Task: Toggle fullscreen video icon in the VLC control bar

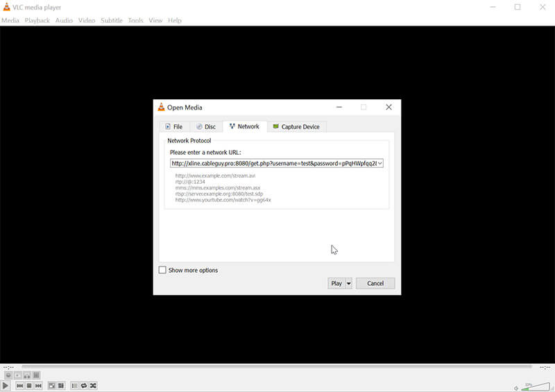Action: pos(51,386)
